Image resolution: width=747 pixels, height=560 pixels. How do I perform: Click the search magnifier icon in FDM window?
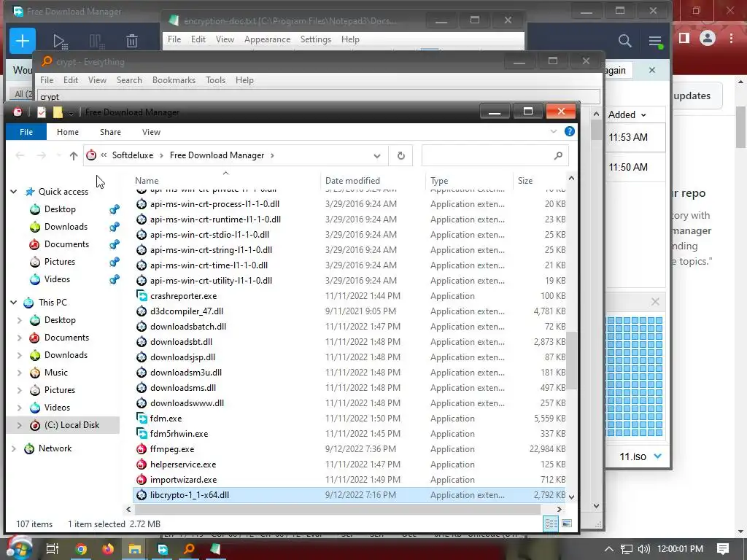coord(624,41)
